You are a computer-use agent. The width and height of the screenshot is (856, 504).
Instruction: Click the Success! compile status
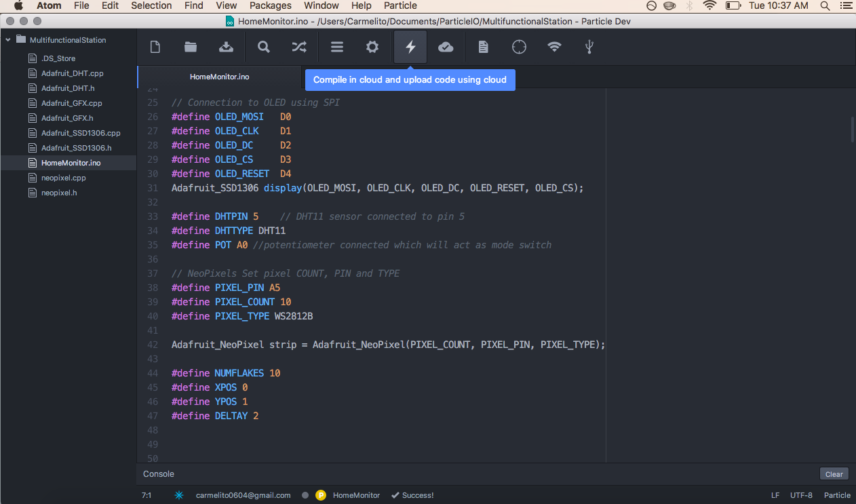pyautogui.click(x=412, y=495)
